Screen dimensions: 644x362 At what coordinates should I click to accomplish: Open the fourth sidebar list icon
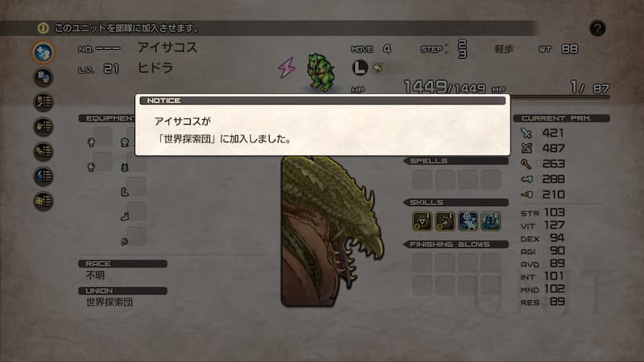tap(43, 126)
